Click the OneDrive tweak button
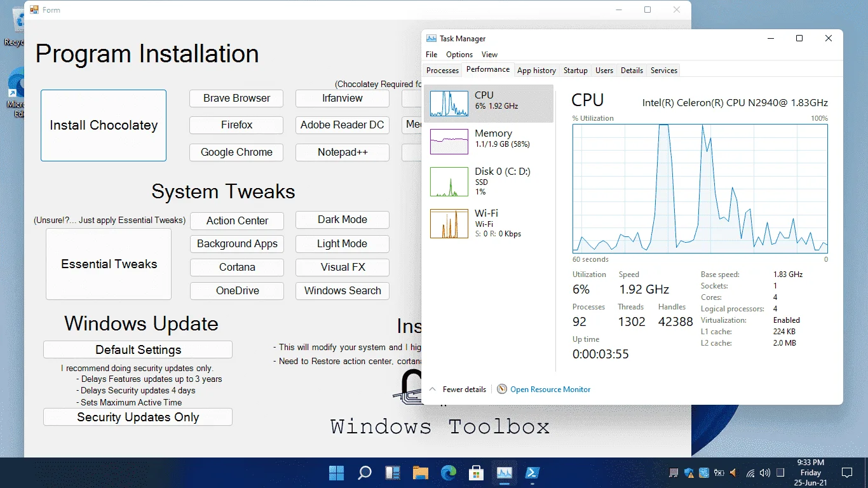The height and width of the screenshot is (488, 868). click(x=237, y=291)
